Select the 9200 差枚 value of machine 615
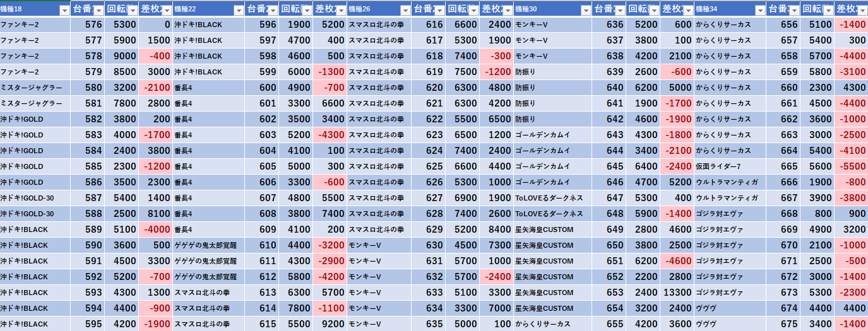This screenshot has width=868, height=331. point(330,324)
